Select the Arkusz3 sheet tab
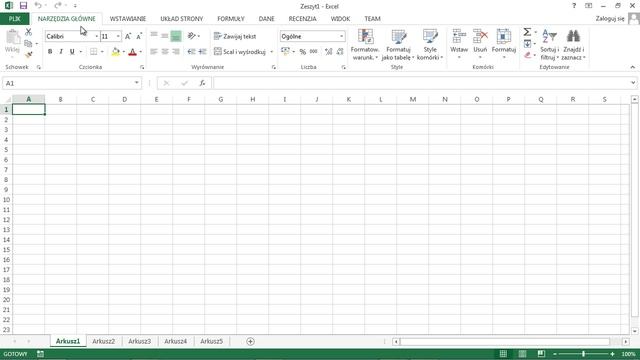This screenshot has width=640, height=360. (140, 341)
